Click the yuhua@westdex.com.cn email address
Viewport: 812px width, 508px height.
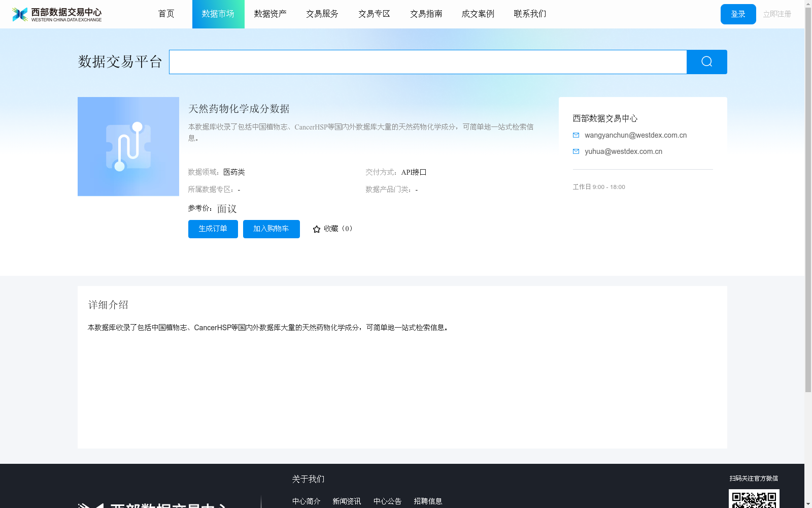[x=624, y=151]
